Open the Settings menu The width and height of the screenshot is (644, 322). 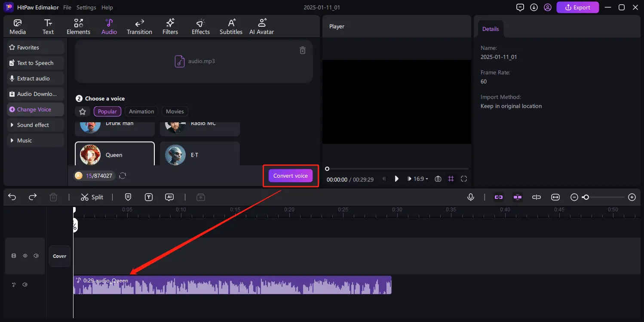[x=86, y=7]
